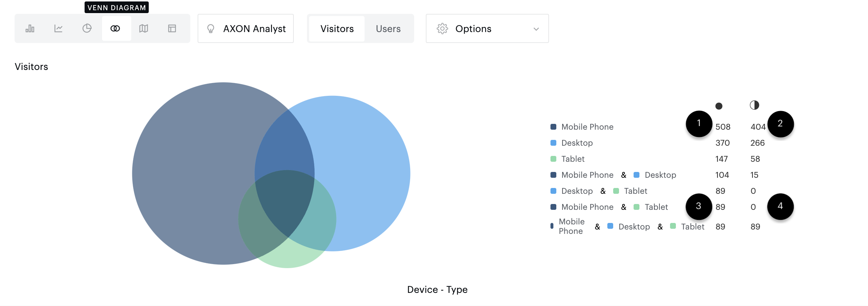Screen dimensions: 868x306
Task: Select the line chart view icon
Action: [58, 28]
